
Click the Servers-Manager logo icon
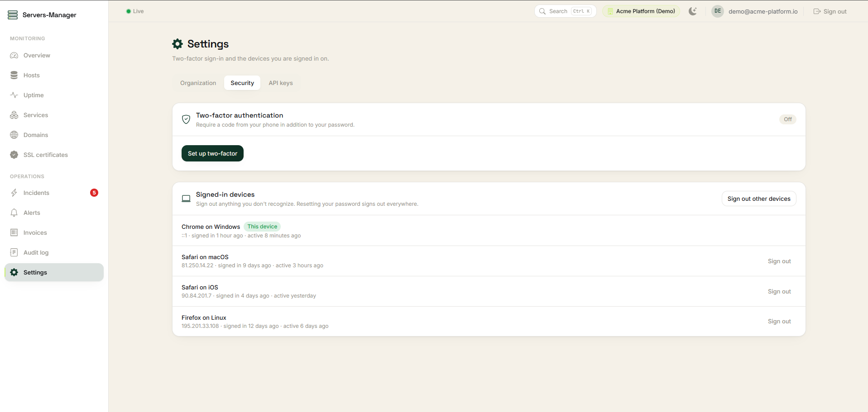13,15
